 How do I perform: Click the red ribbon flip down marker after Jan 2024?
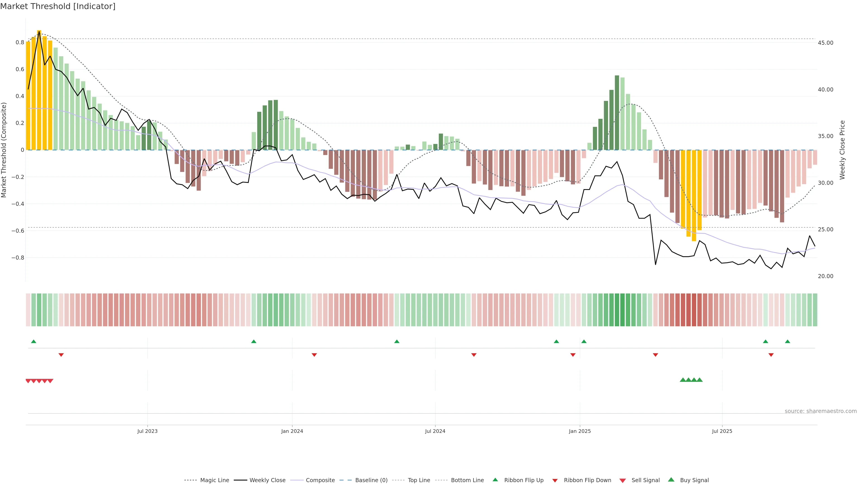pyautogui.click(x=314, y=355)
